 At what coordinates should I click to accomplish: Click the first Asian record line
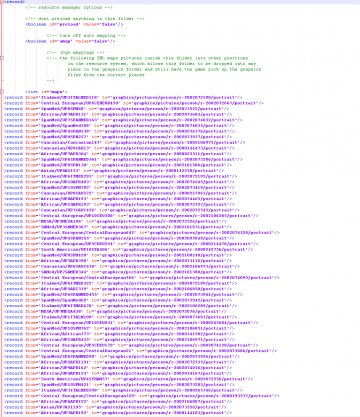point(115,171)
